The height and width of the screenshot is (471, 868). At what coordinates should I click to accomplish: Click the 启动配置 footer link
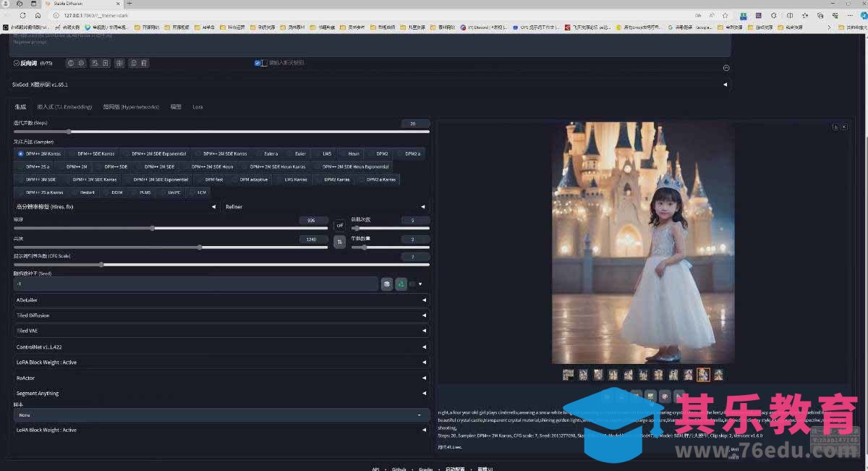pyautogui.click(x=456, y=469)
